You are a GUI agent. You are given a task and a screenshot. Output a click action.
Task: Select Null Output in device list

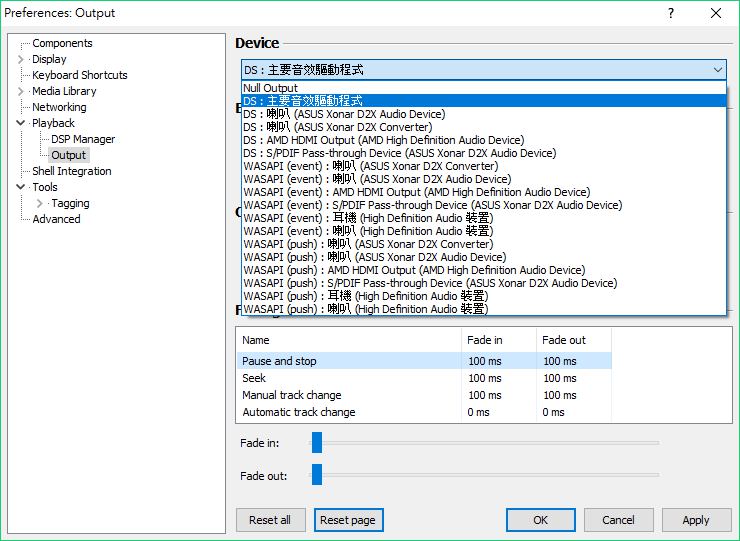pyautogui.click(x=484, y=88)
